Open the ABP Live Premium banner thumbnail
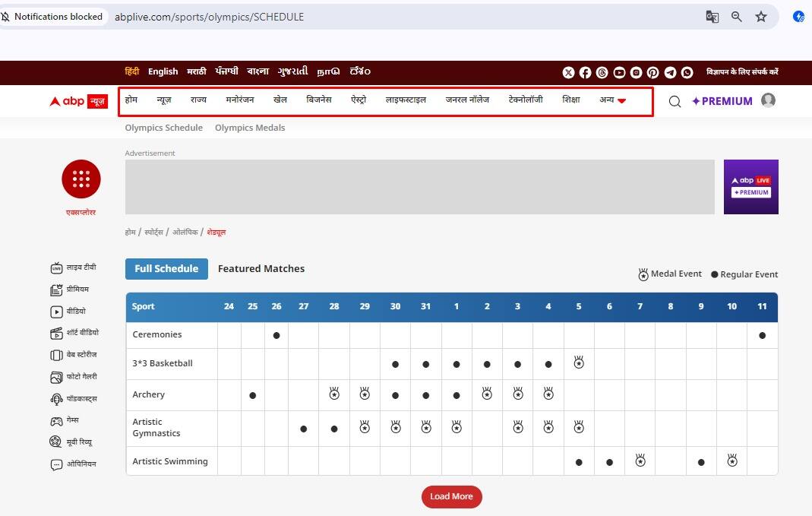The width and height of the screenshot is (812, 516). (x=750, y=187)
